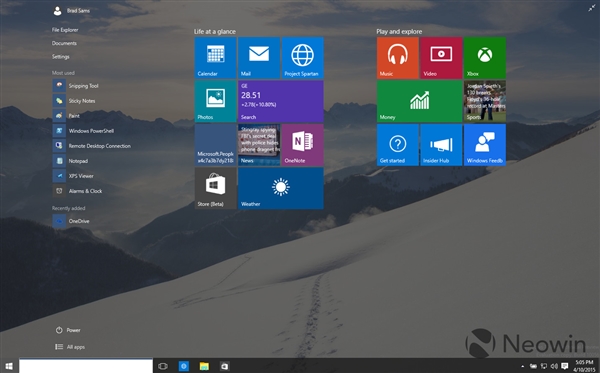Open the Sports live tile
Screen dimensions: 600x373
(x=485, y=101)
